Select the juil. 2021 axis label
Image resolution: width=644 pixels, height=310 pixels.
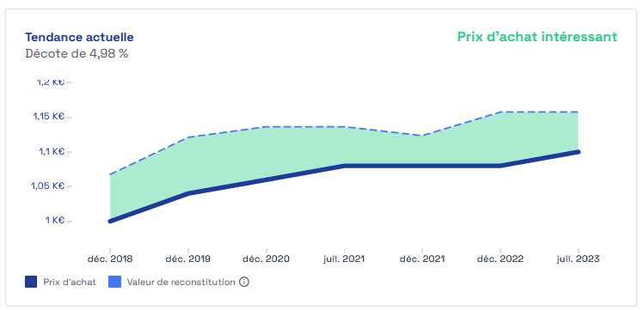(x=344, y=259)
